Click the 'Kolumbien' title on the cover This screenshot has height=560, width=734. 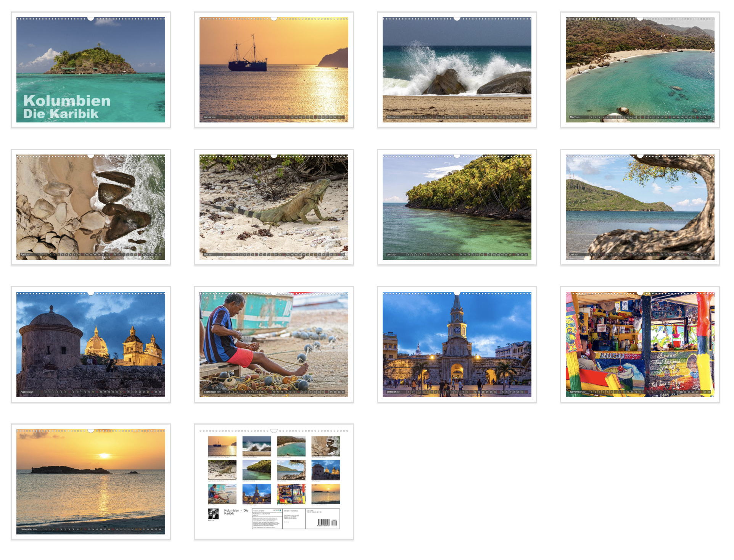tap(67, 101)
